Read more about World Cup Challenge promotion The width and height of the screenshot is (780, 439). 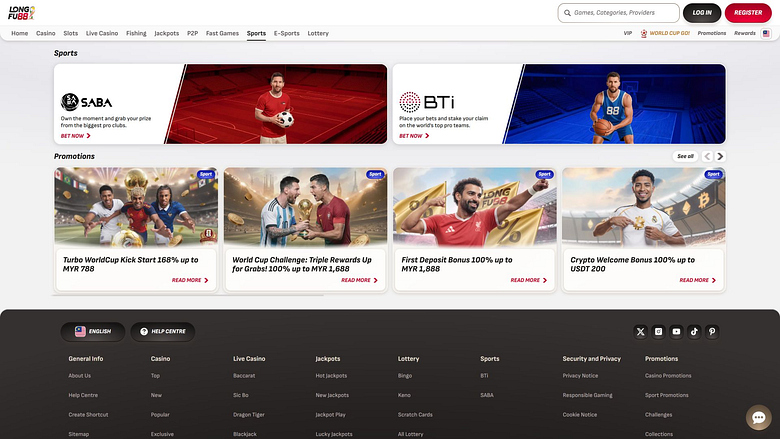[359, 280]
